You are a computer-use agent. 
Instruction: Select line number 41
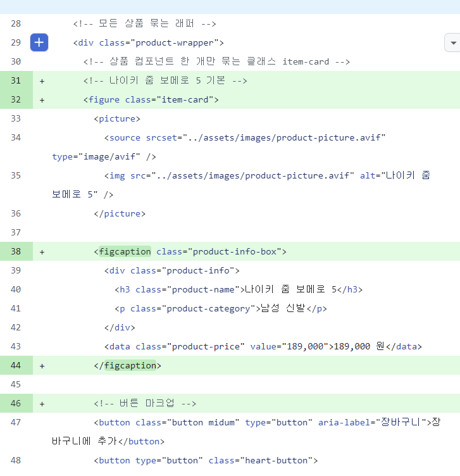point(16,308)
